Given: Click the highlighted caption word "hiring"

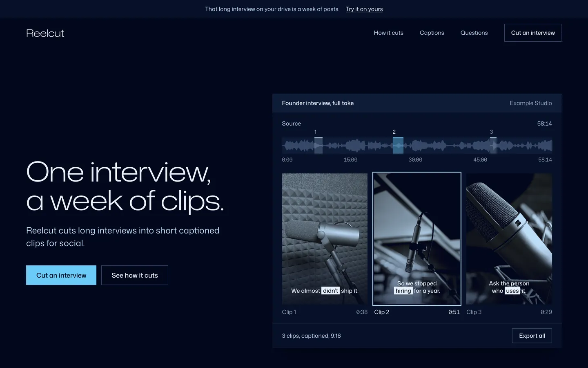Looking at the screenshot, I should 403,291.
